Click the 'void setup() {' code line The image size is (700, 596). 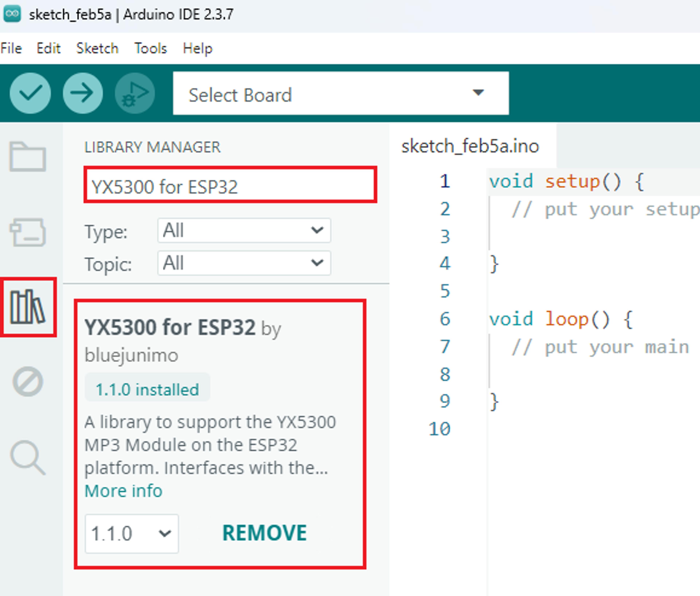567,182
